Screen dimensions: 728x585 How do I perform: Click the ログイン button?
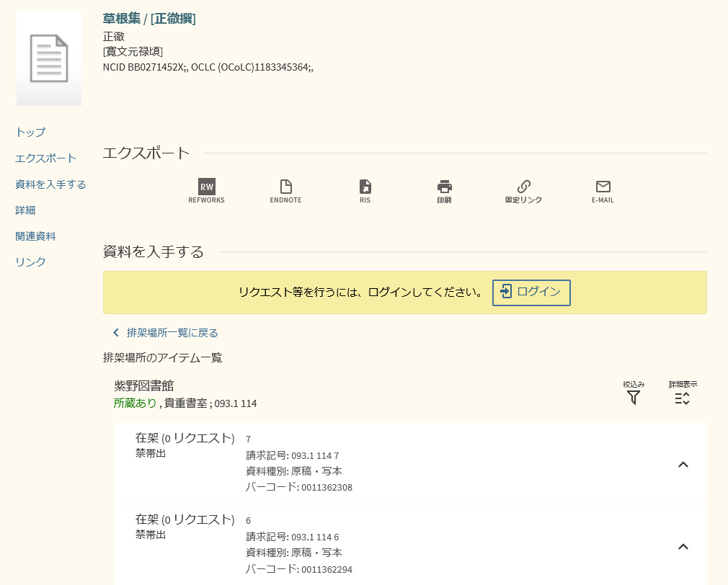point(531,292)
